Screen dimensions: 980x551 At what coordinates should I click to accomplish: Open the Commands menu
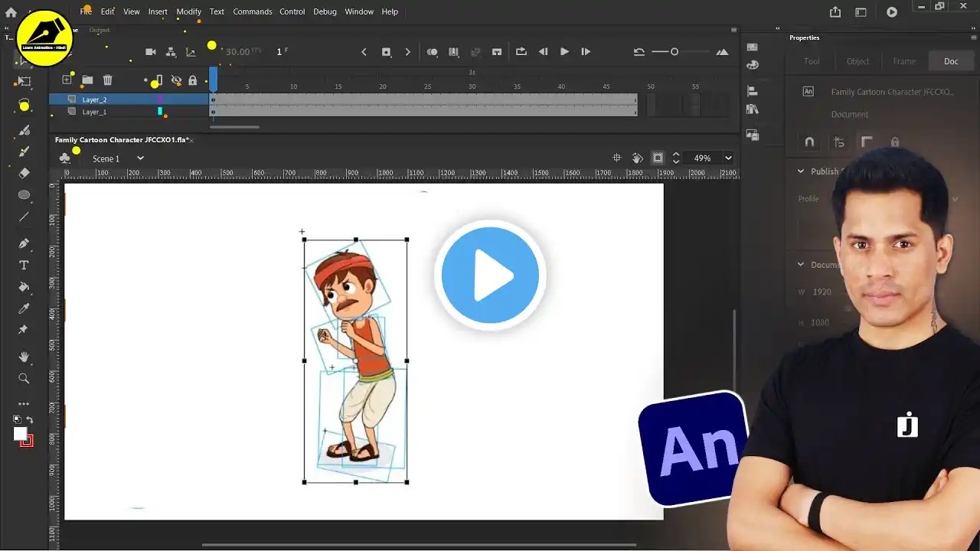click(x=253, y=11)
